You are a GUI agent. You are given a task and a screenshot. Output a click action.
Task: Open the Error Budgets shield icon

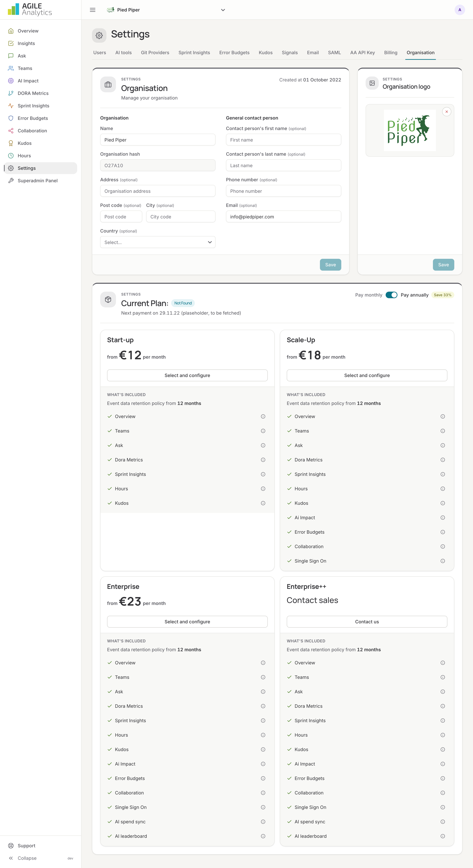11,118
